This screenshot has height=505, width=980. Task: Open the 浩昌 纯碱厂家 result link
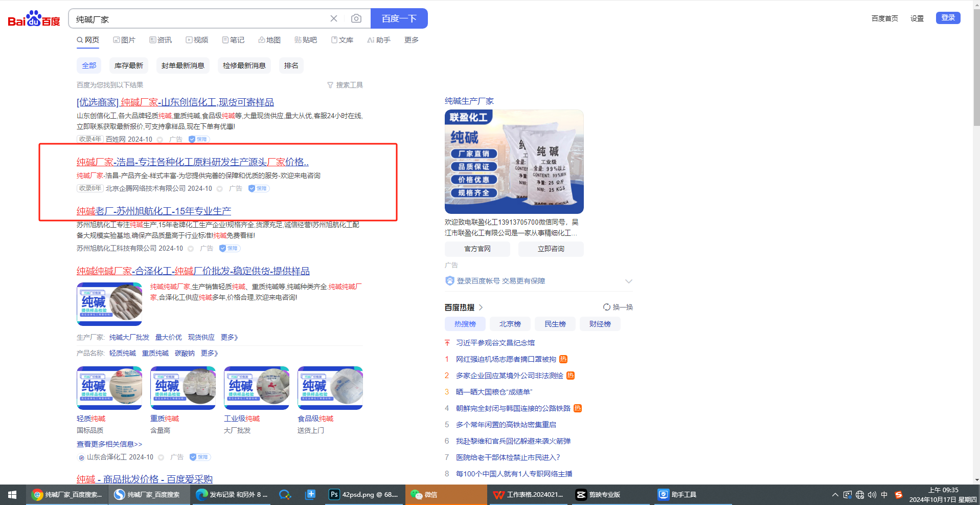pos(193,162)
